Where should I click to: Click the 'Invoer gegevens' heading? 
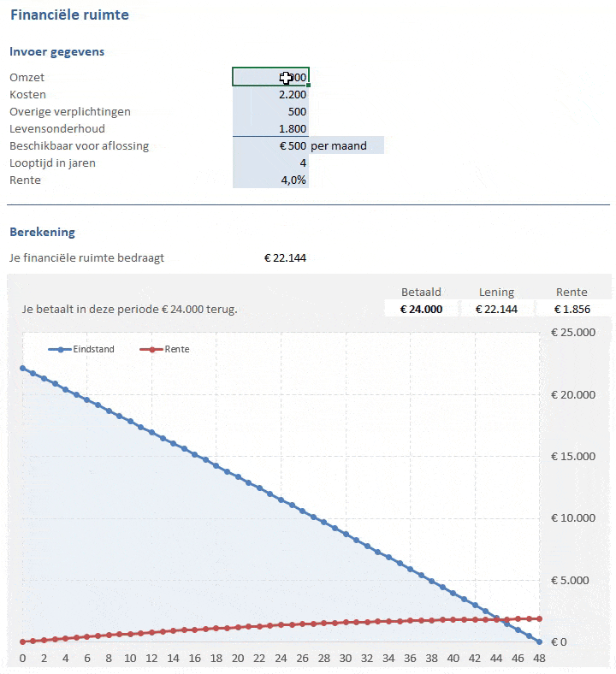(x=57, y=52)
